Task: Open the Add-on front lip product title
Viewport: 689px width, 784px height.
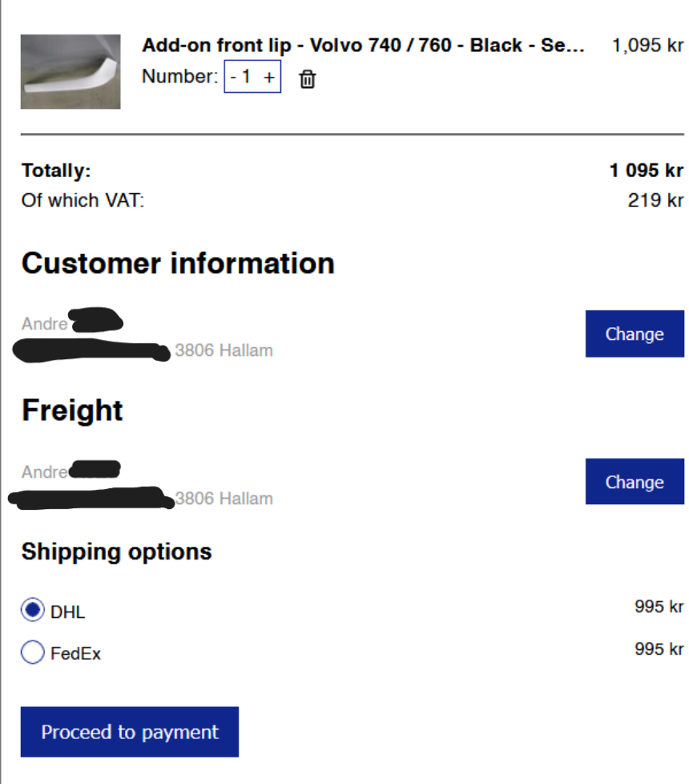Action: point(363,45)
